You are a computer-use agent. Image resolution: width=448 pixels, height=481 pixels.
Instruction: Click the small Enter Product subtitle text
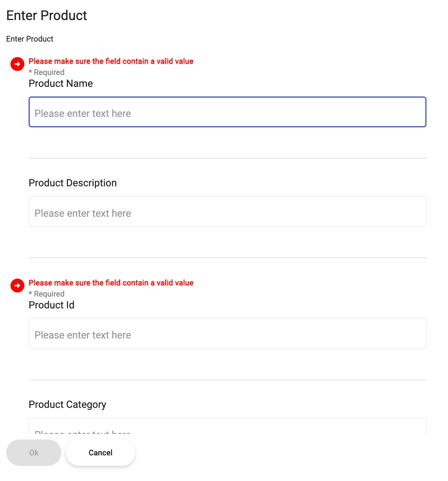pyautogui.click(x=30, y=39)
